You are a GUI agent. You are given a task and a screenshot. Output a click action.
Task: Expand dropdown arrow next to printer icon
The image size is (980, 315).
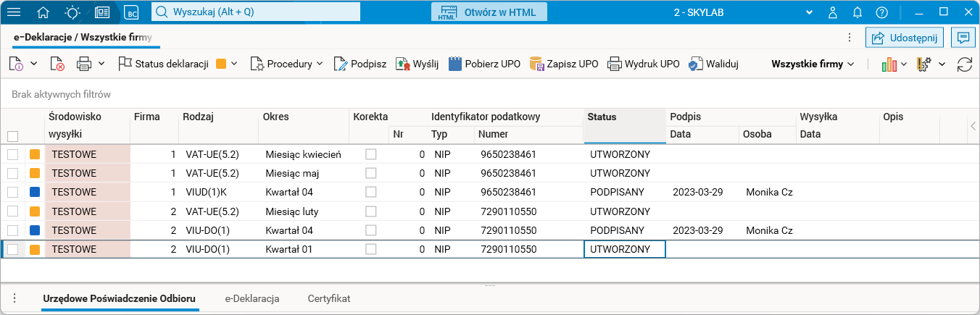click(101, 64)
